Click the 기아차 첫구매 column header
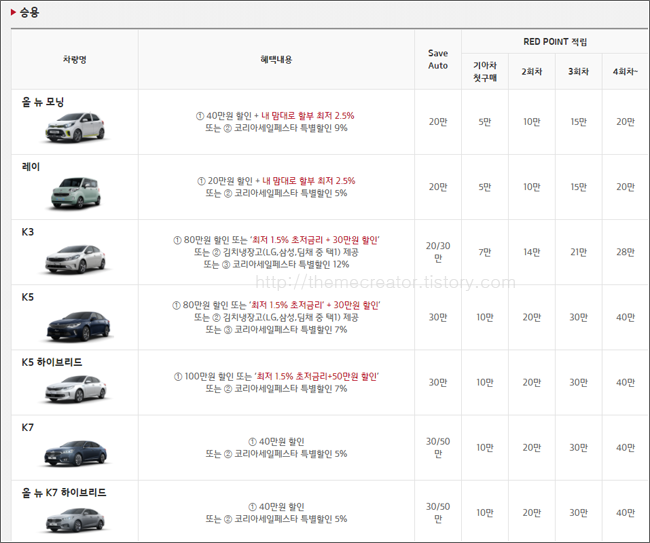This screenshot has height=543, width=650. coord(485,71)
